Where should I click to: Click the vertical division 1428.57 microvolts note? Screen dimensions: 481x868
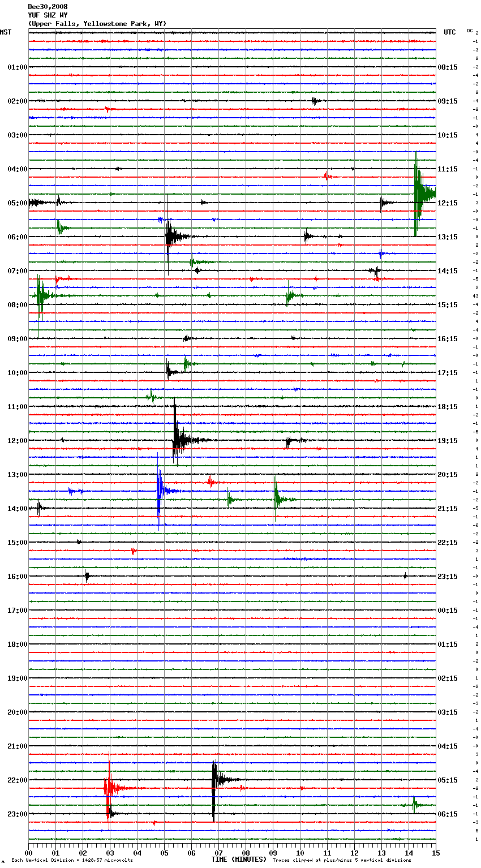(x=72, y=861)
